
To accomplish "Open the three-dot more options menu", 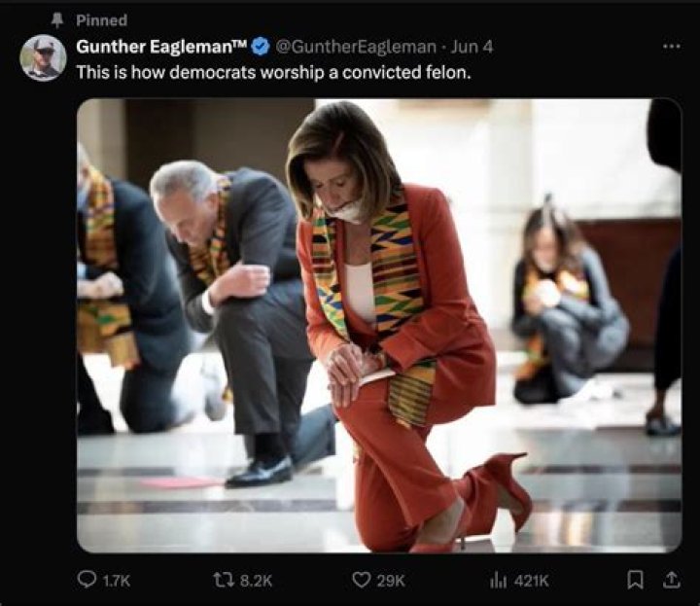I will (671, 46).
